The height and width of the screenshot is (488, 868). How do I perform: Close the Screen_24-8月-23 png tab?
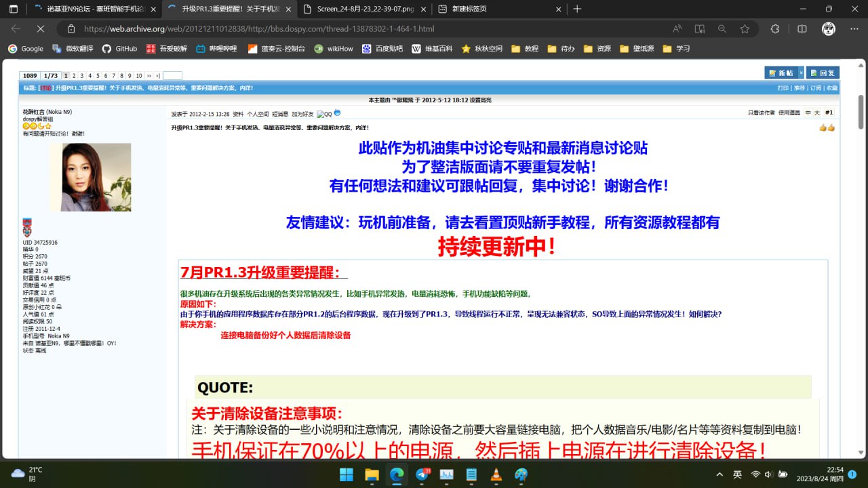pyautogui.click(x=424, y=9)
